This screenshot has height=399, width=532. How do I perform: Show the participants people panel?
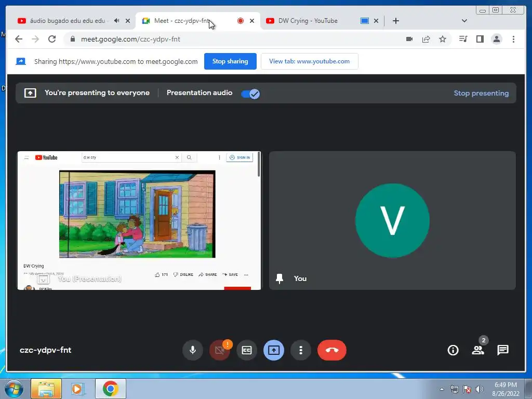pyautogui.click(x=478, y=350)
